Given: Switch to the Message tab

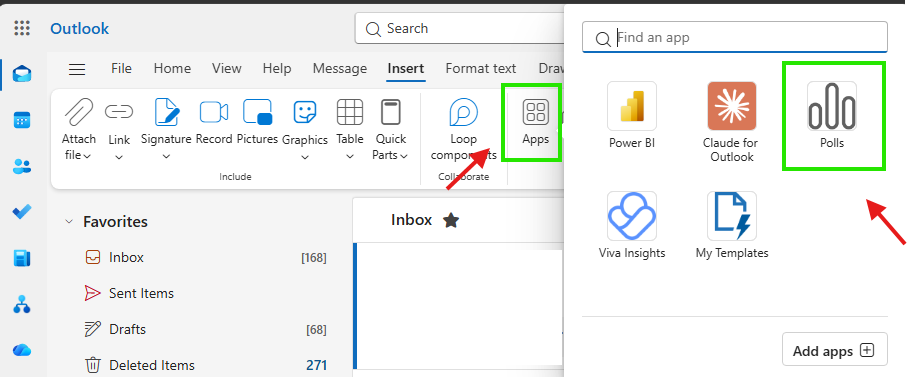Looking at the screenshot, I should [x=340, y=69].
